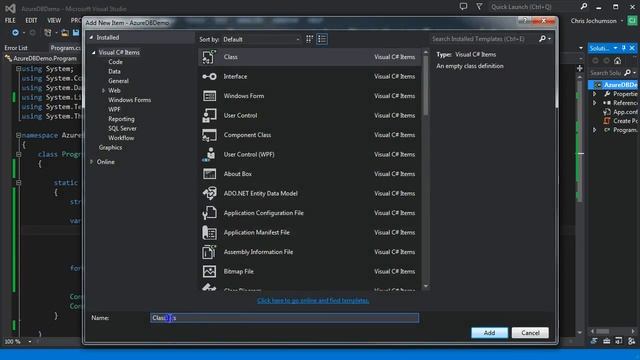Pin the Solution Explorer panel
The height and width of the screenshot is (360, 640).
[x=624, y=48]
